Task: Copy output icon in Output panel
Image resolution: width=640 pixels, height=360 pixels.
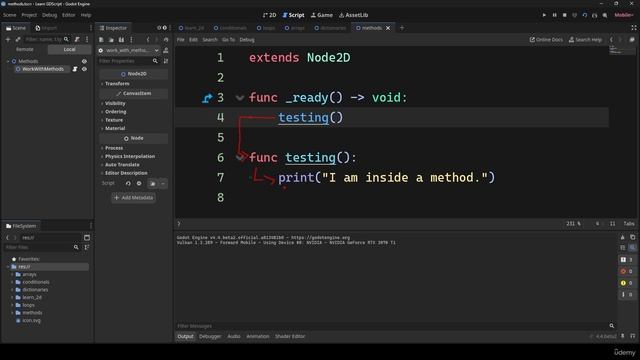Action: [632, 237]
